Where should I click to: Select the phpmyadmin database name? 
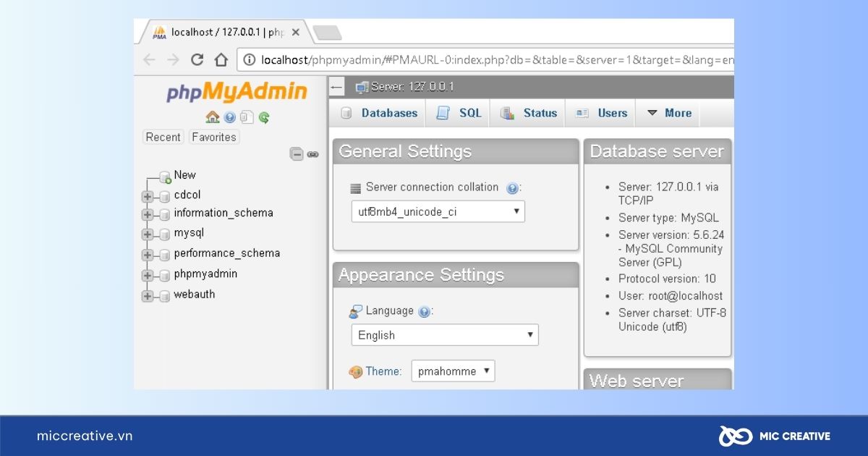[205, 274]
